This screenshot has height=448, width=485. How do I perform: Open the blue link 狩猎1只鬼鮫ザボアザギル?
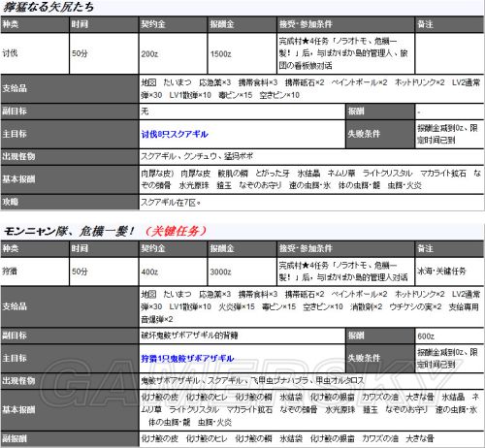click(x=187, y=359)
